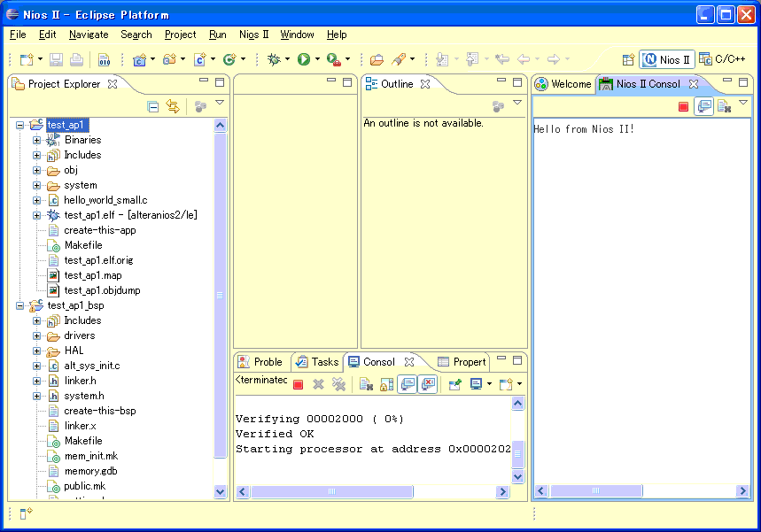The width and height of the screenshot is (761, 532).
Task: Collapse the test_ap1 project tree
Action: (x=19, y=125)
